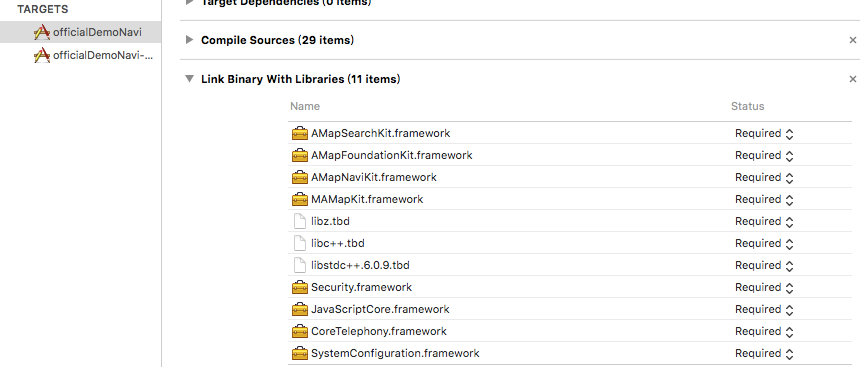Open Status dropdown for AMapFoundationKit.framework
Screen dimensions: 863x367
click(764, 155)
